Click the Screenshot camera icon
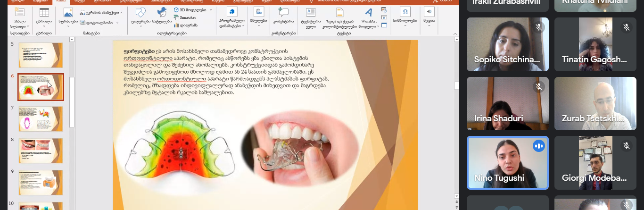The height and width of the screenshot is (210, 644). click(x=83, y=12)
